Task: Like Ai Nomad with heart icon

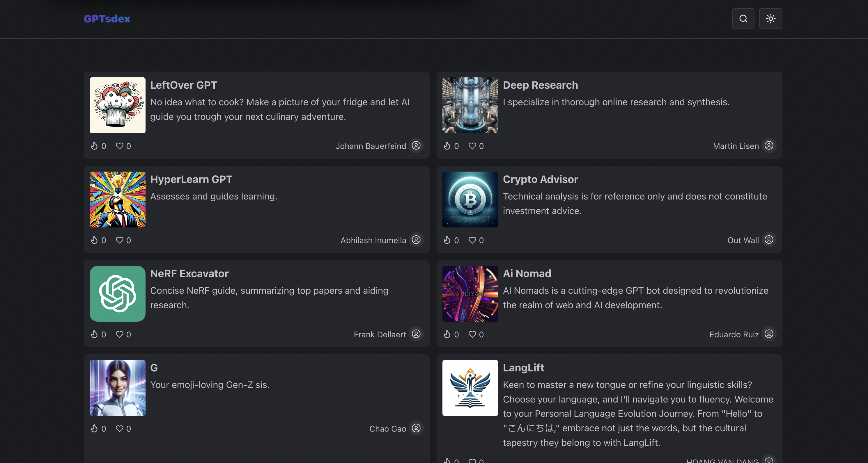Action: 472,334
